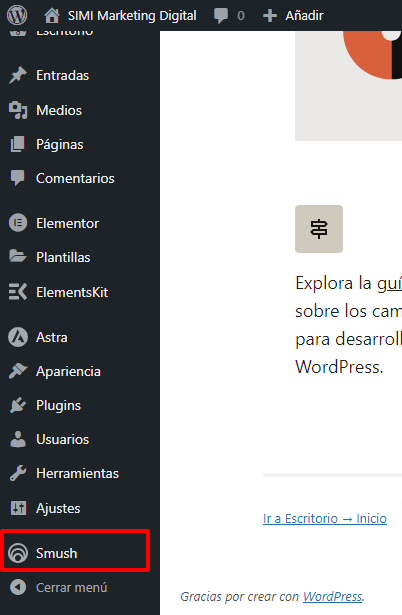Open the Herramientas menu item
The image size is (402, 615).
77,473
